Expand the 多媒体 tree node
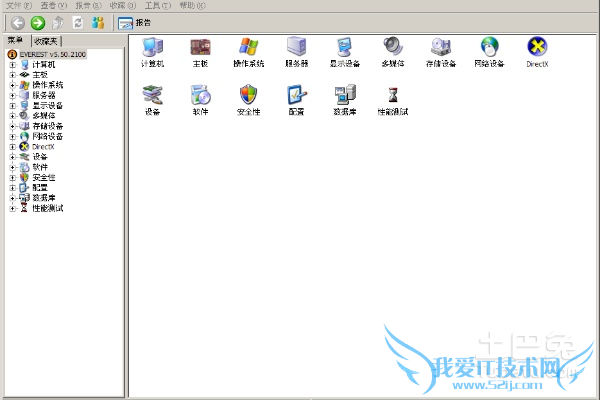The image size is (600, 400). (x=12, y=116)
